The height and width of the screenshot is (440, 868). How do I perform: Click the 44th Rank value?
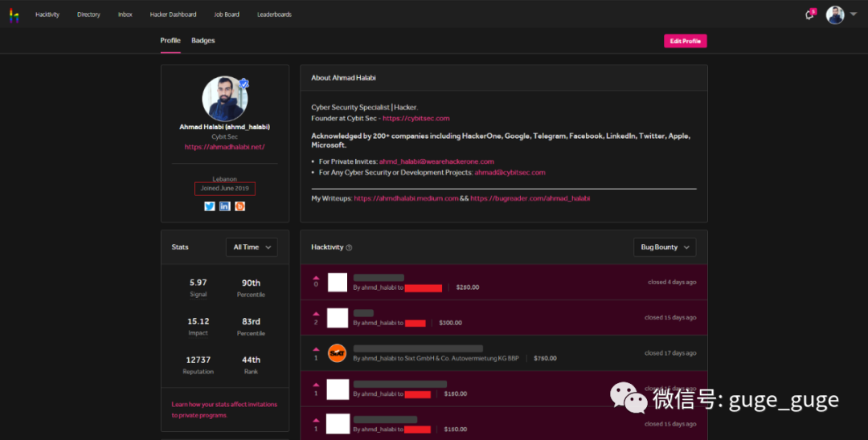tap(251, 360)
